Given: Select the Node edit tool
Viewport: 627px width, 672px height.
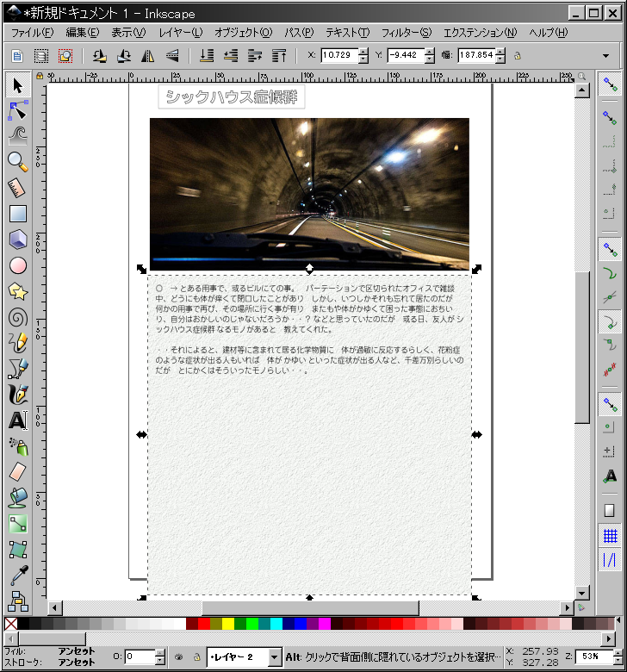Looking at the screenshot, I should pyautogui.click(x=17, y=111).
